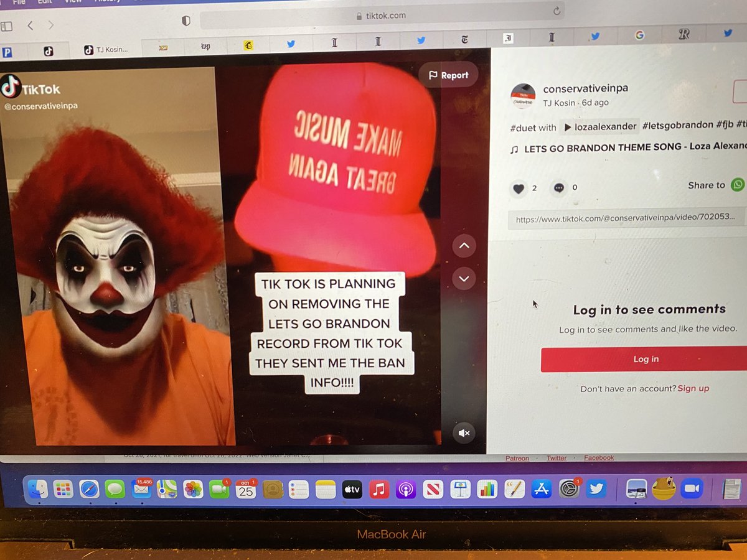The height and width of the screenshot is (560, 747).
Task: Open the conservativeinpa profile avatar
Action: [x=523, y=96]
